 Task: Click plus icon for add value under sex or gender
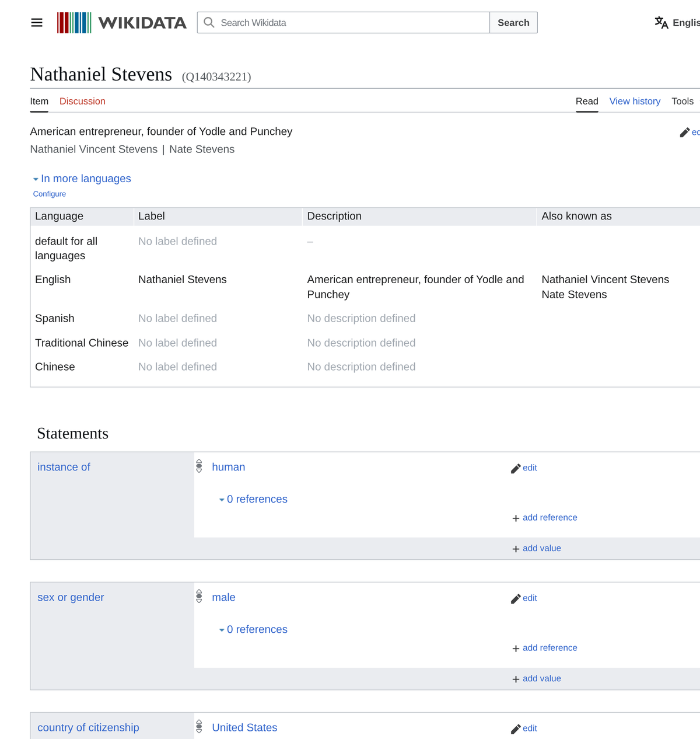click(516, 679)
